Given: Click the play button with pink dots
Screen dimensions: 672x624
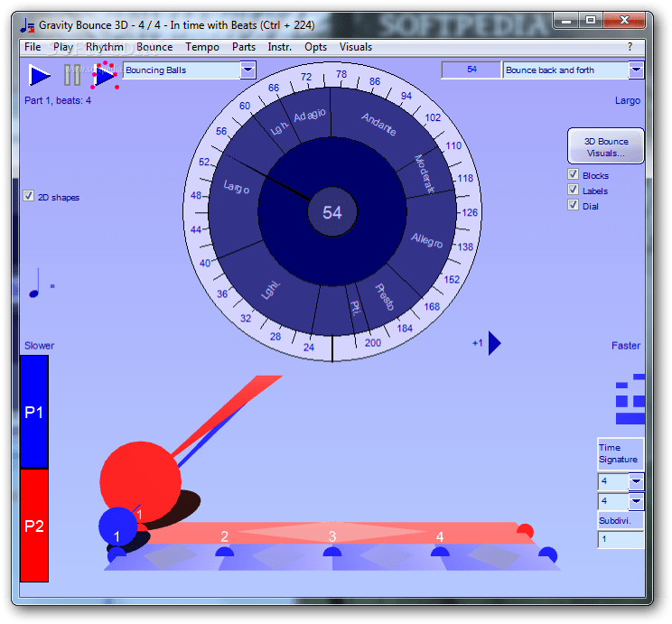Looking at the screenshot, I should click(x=105, y=76).
